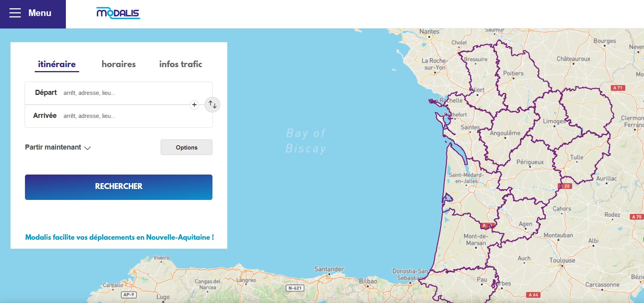This screenshot has height=303, width=644.
Task: Click the N-621 road marker
Action: 295,288
